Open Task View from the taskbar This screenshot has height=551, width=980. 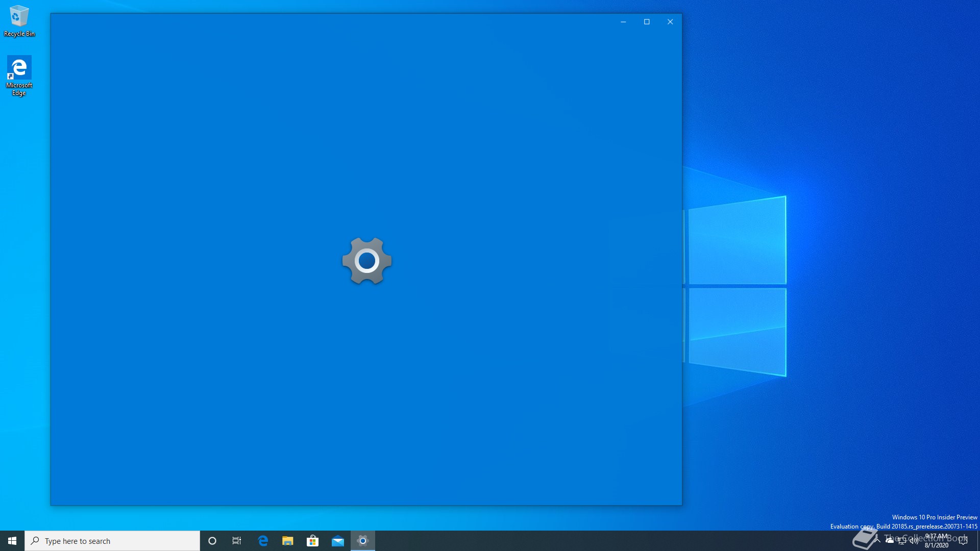pos(237,541)
